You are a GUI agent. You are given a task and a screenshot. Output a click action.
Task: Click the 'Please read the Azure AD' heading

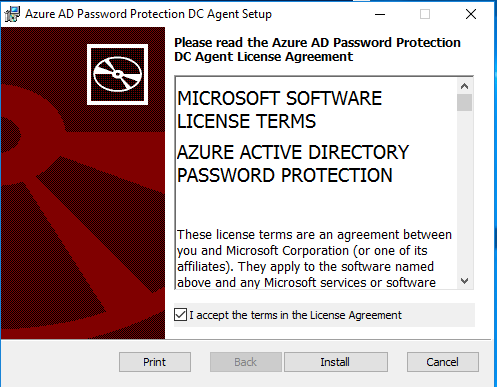(x=317, y=50)
